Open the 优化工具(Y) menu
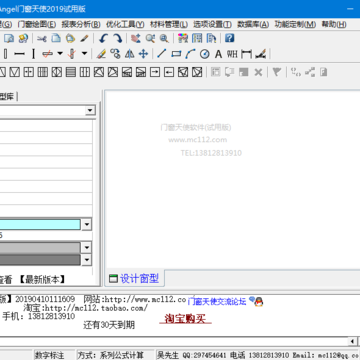The image size is (360, 360). coord(125,24)
